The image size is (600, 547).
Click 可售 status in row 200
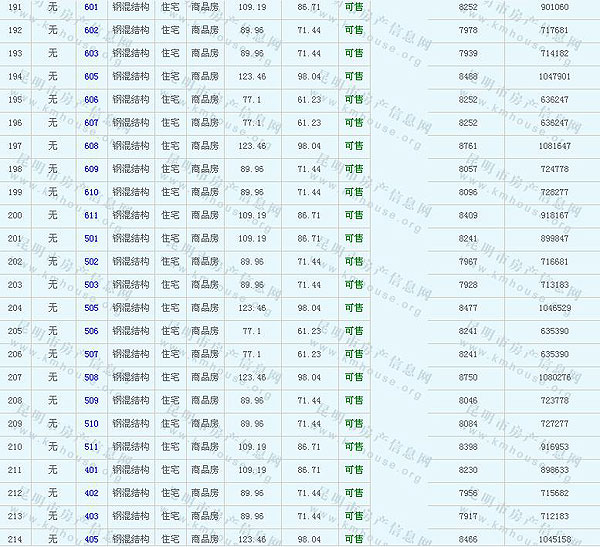coord(354,215)
